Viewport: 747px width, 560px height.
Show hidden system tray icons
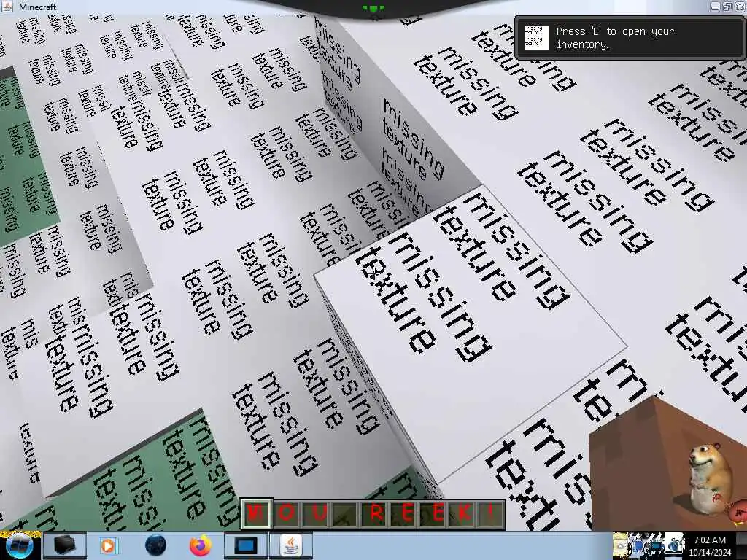coord(620,545)
